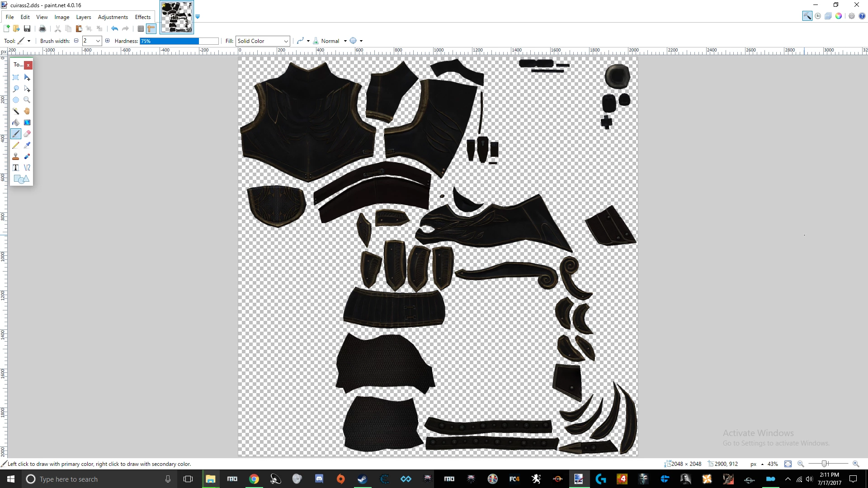Toggle the History window clock button
The height and width of the screenshot is (488, 868).
(818, 16)
